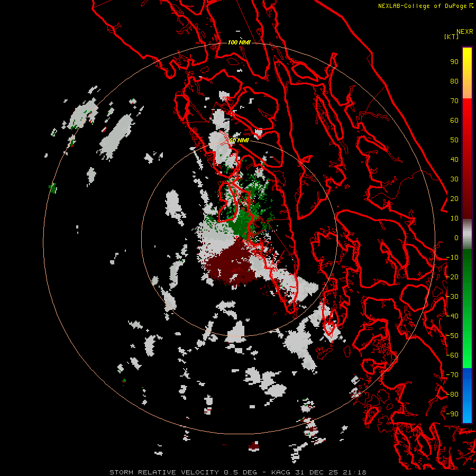Click the -10 value on the velocity scale
The width and height of the screenshot is (476, 476).
(x=452, y=258)
